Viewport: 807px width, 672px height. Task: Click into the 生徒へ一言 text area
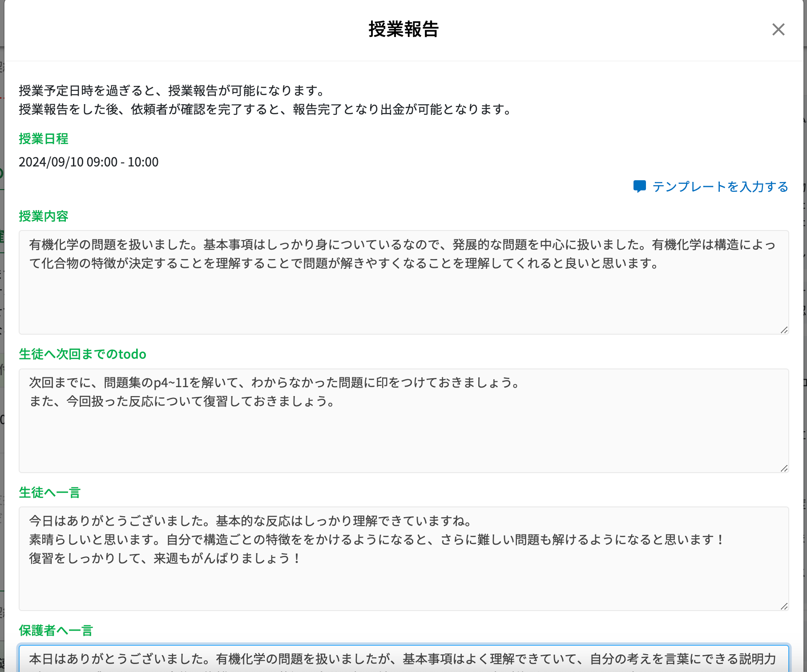click(x=403, y=559)
